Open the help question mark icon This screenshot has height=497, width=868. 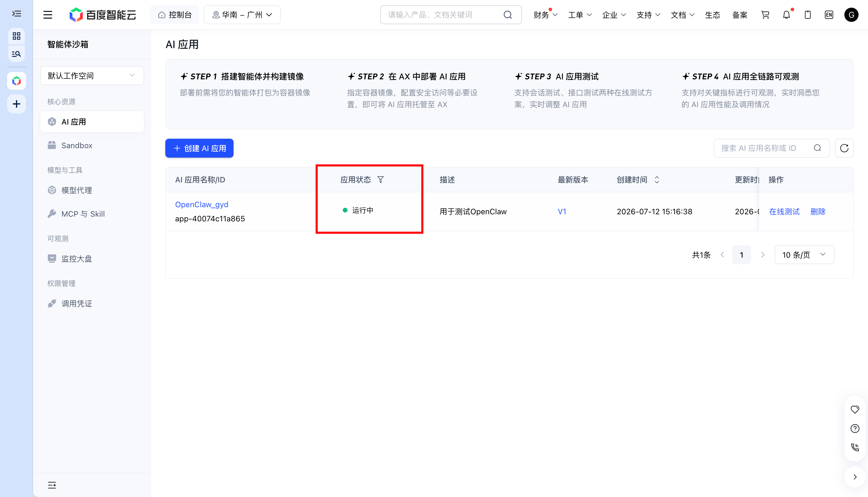coord(855,429)
